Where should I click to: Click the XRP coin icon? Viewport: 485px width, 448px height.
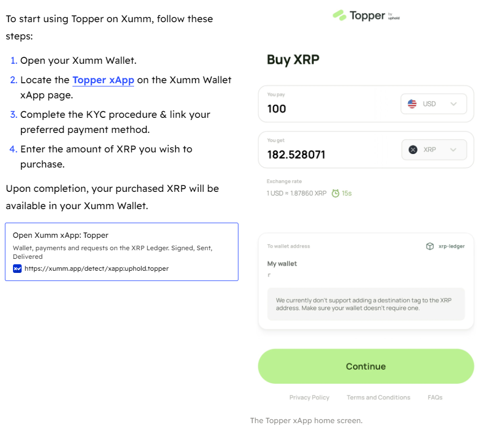[x=413, y=150]
